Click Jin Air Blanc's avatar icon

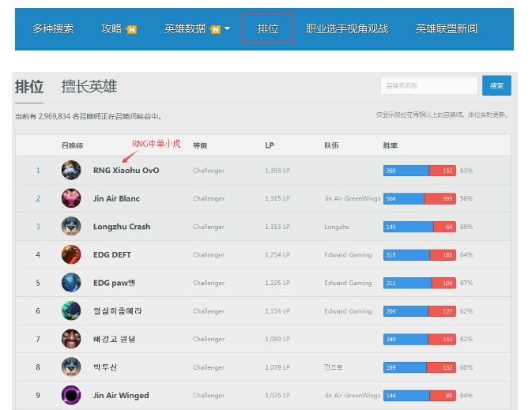[71, 198]
